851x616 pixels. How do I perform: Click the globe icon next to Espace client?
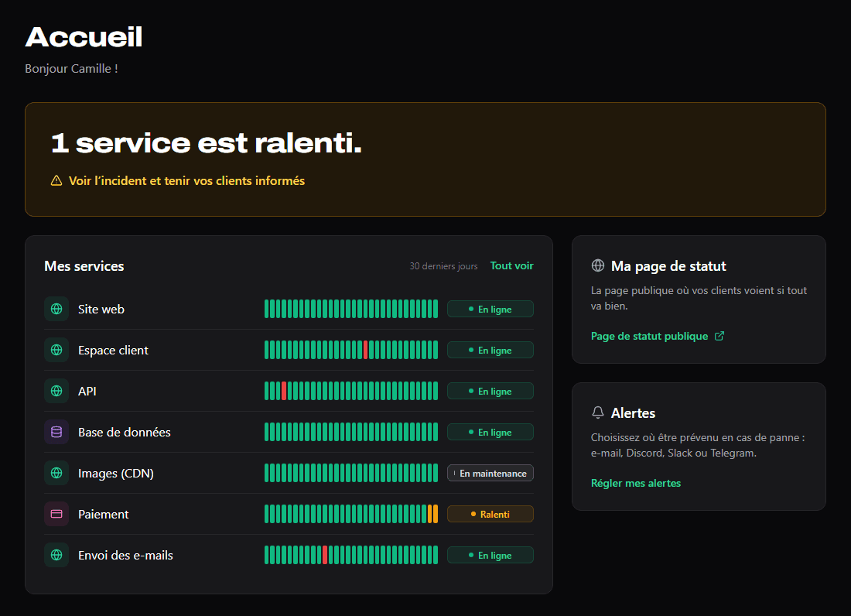point(56,350)
